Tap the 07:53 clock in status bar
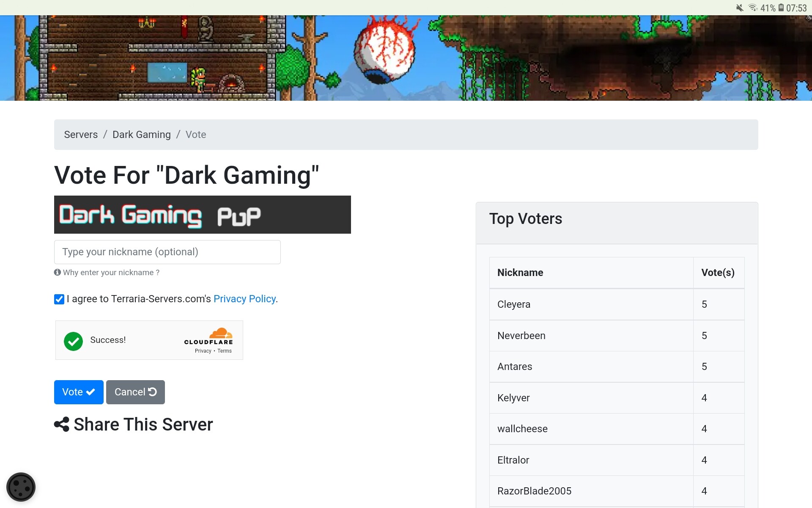812x508 pixels. point(797,8)
